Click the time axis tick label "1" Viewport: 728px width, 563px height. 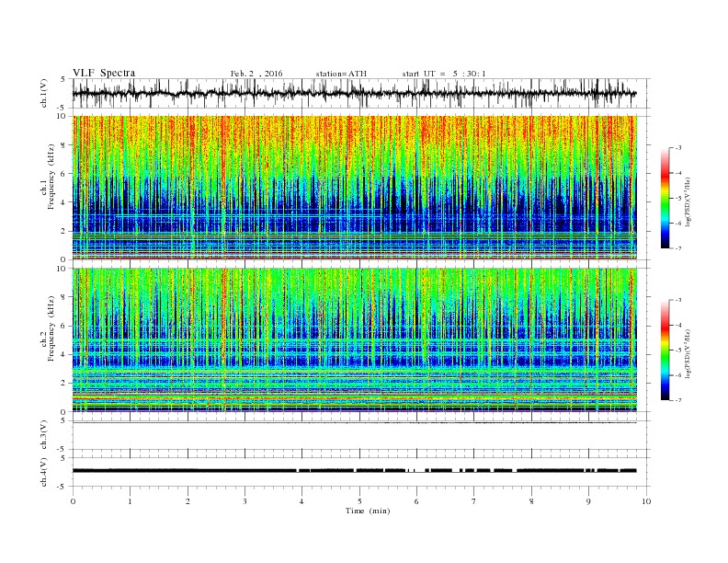tap(130, 501)
